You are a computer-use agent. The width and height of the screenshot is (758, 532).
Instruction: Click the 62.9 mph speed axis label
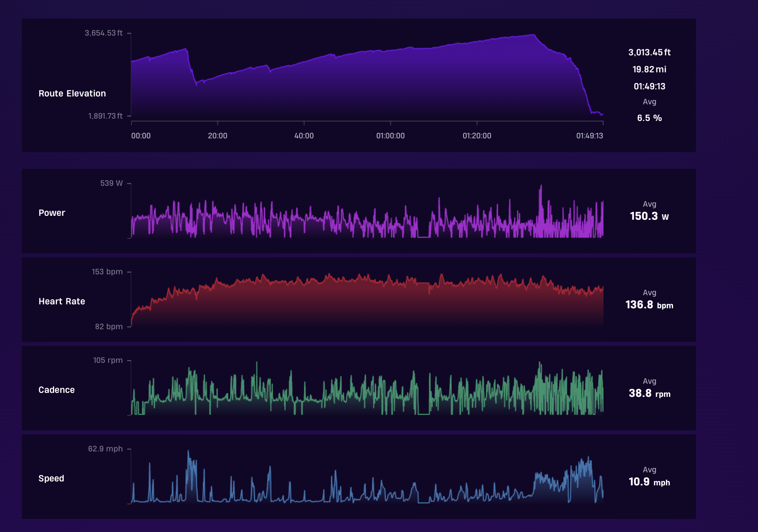click(x=105, y=449)
